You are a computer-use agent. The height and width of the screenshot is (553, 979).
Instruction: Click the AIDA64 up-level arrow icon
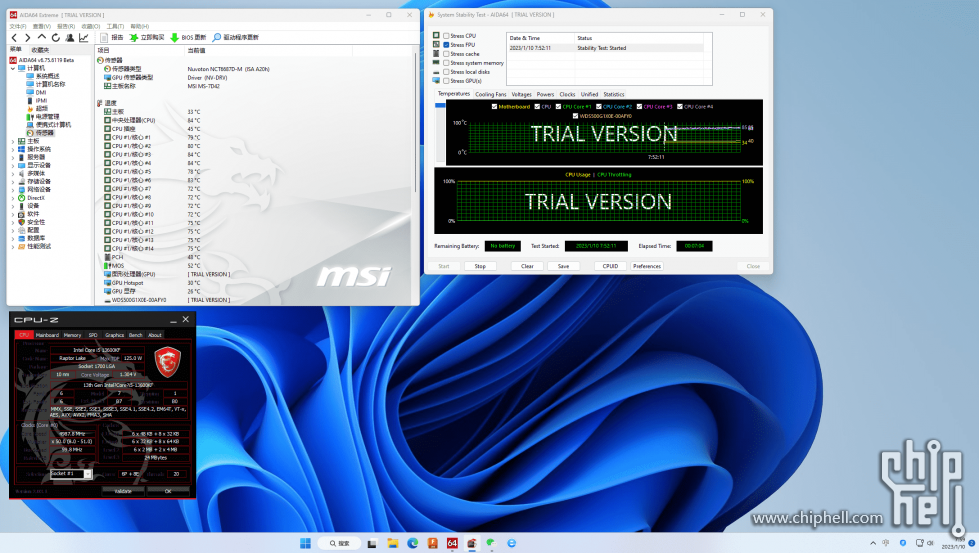click(x=42, y=37)
